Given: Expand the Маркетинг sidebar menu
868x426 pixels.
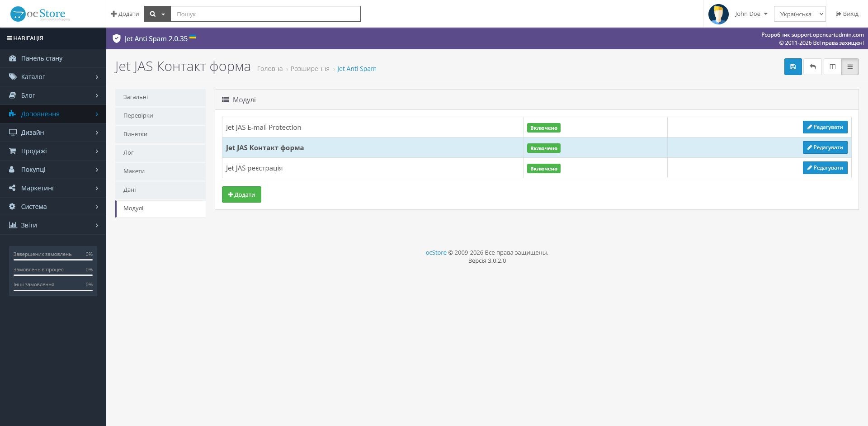Looking at the screenshot, I should [x=53, y=188].
